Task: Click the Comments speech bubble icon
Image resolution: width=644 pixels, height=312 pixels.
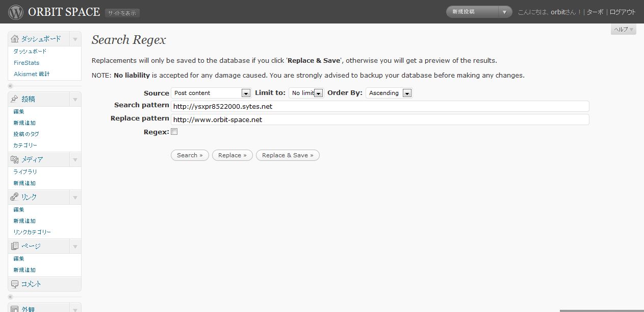Action: [14, 284]
